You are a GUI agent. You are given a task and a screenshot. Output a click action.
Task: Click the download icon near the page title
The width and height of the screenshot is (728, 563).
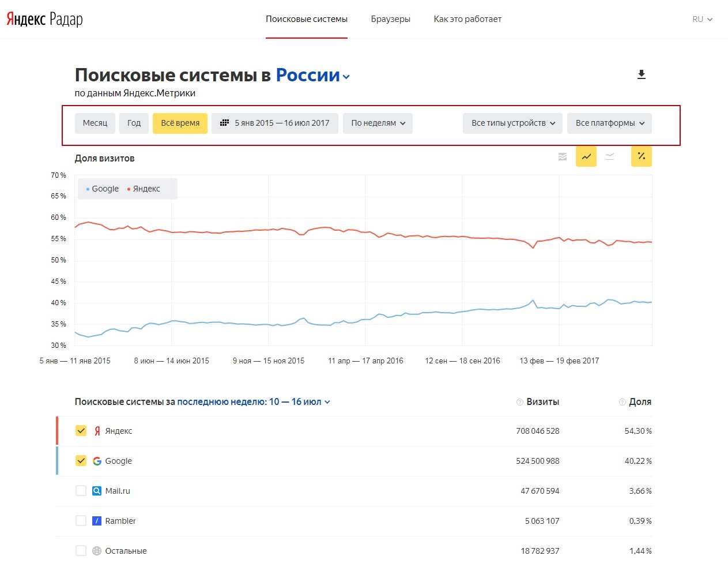tap(641, 75)
